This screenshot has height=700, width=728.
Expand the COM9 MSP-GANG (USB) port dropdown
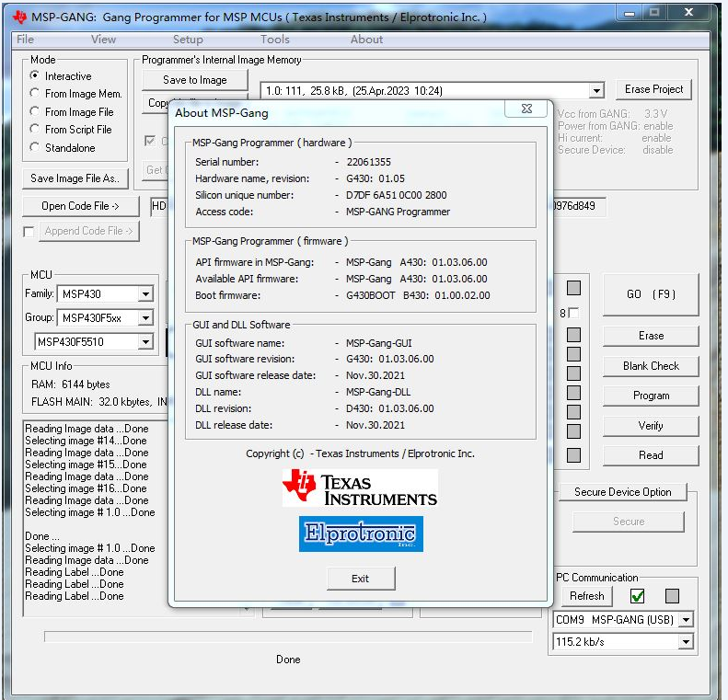(686, 620)
